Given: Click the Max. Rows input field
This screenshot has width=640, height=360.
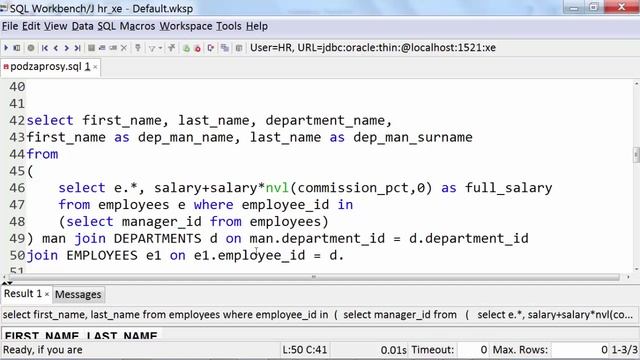Looking at the screenshot, I should coord(580,350).
